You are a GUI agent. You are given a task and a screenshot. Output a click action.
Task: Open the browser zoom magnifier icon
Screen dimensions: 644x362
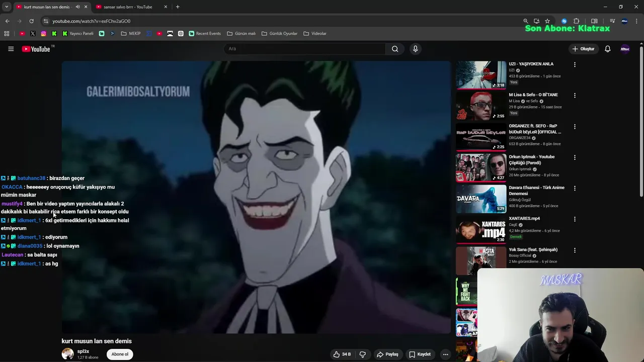526,21
